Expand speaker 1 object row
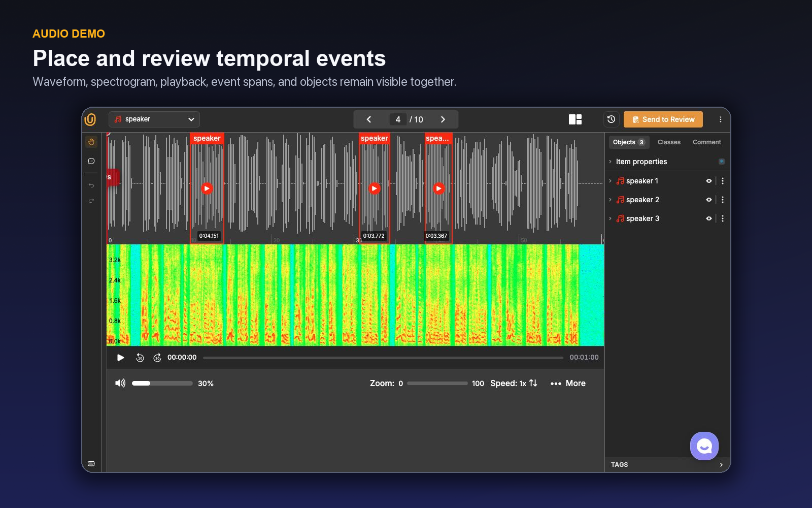The image size is (812, 508). [x=610, y=181]
